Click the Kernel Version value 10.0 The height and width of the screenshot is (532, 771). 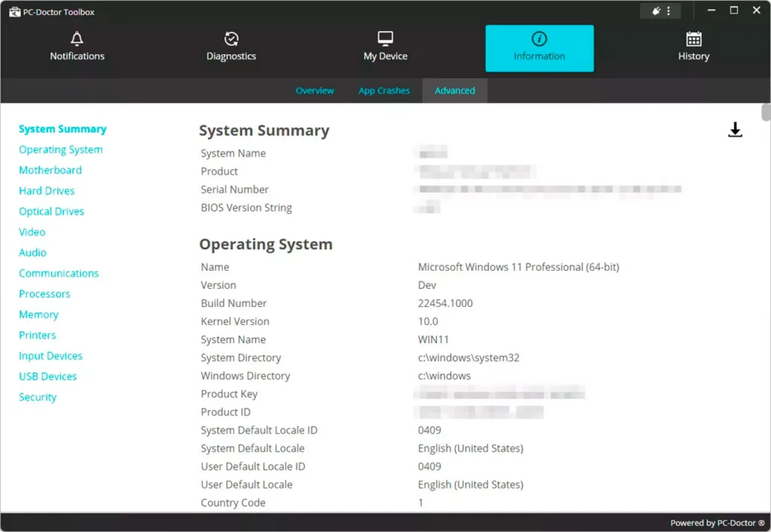pyautogui.click(x=428, y=321)
